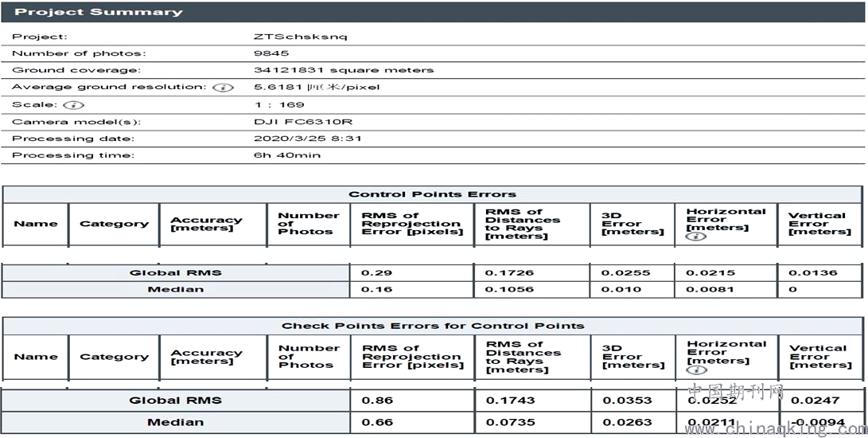The image size is (868, 438).
Task: Click RMS of Reprojection Error header in Control Points table
Action: tap(412, 224)
